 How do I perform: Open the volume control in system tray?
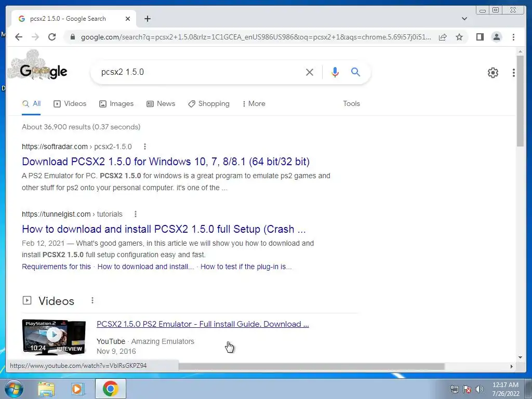[480, 389]
